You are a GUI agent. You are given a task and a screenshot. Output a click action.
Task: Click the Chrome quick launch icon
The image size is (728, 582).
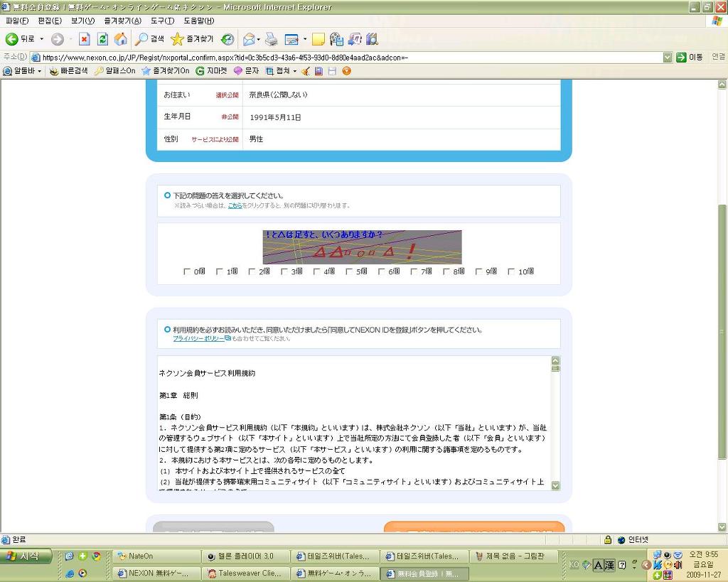pos(96,556)
